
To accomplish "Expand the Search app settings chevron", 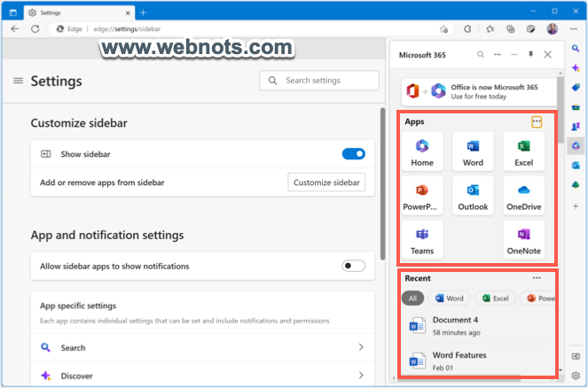I will [x=360, y=348].
